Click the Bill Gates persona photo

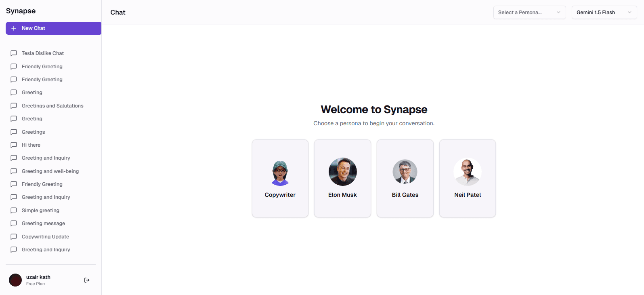tap(405, 172)
